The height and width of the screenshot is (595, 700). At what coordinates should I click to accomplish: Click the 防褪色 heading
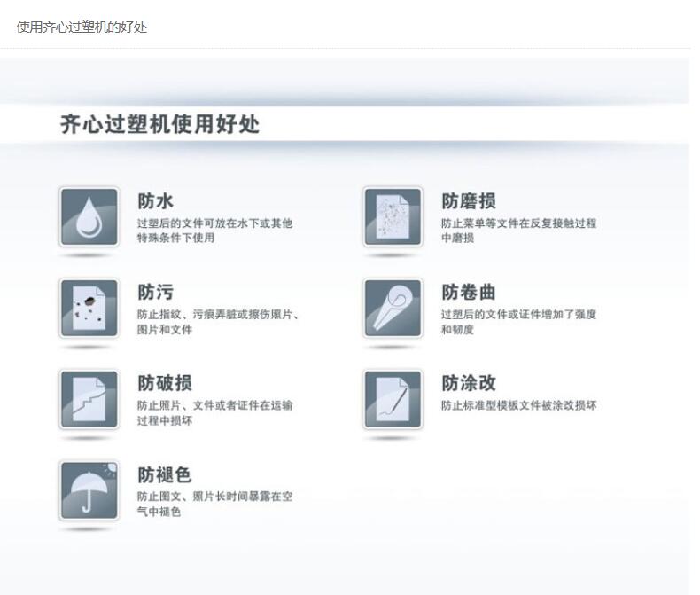coord(165,474)
